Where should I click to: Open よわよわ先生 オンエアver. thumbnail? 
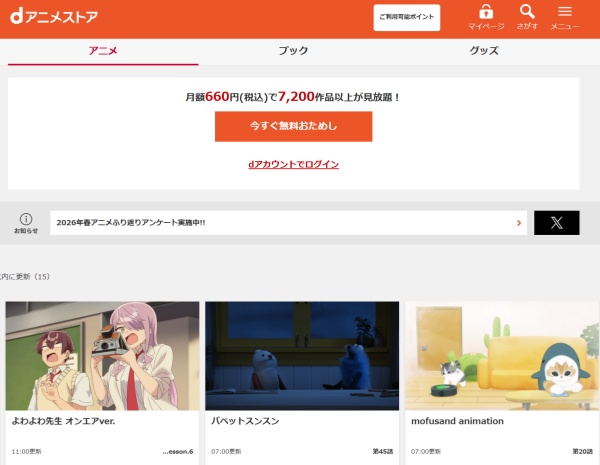[x=102, y=356]
